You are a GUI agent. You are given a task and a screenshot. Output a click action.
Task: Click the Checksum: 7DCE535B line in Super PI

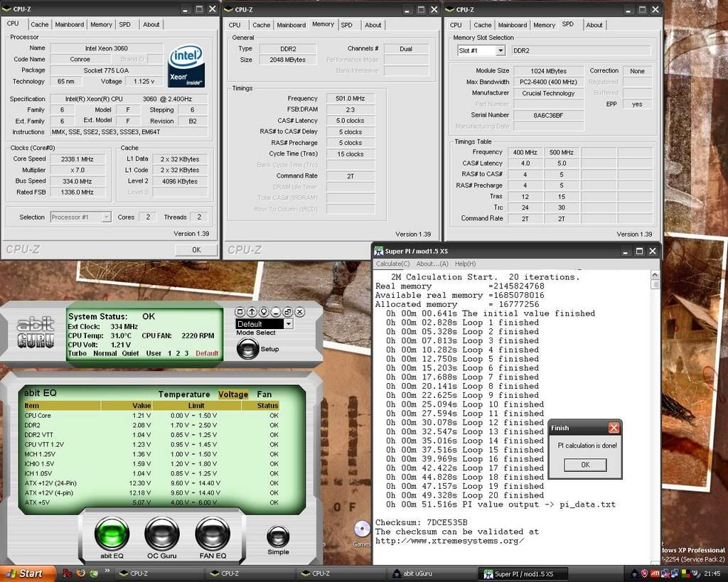[x=421, y=522]
